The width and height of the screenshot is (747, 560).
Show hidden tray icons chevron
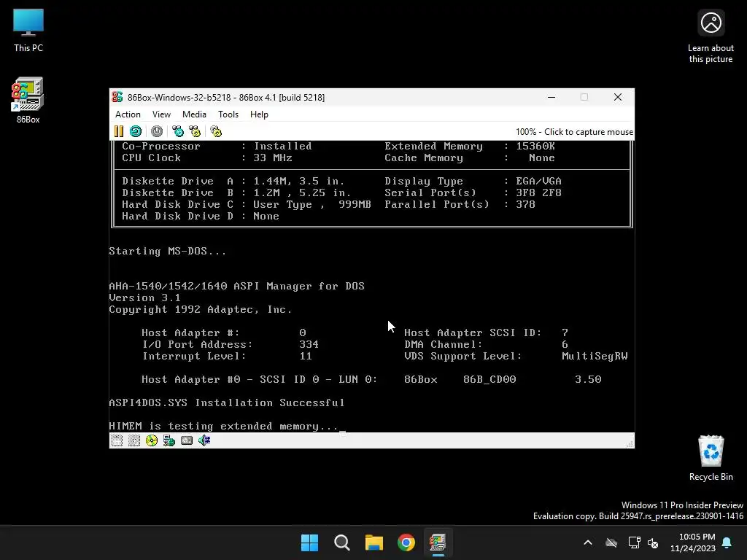point(588,542)
